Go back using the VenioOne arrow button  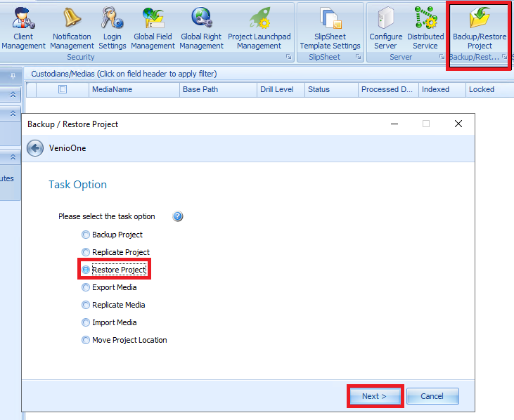(x=35, y=148)
